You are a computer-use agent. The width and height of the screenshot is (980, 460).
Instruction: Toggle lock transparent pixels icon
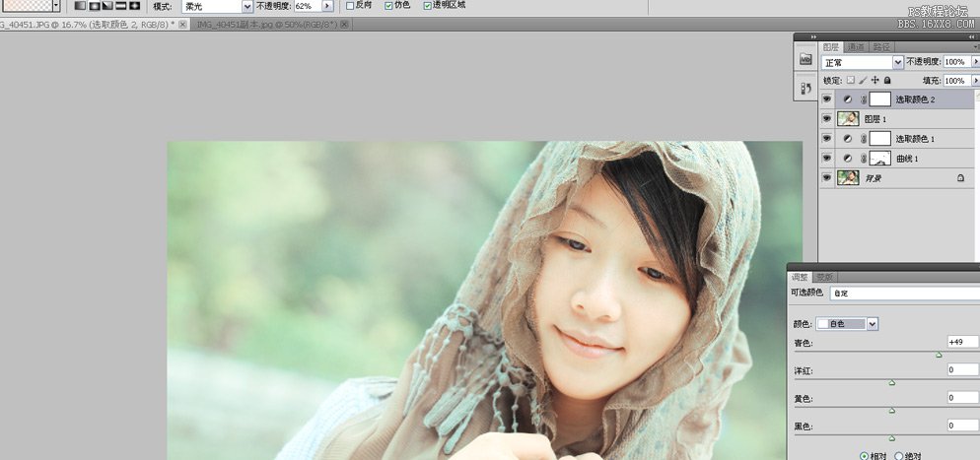851,81
